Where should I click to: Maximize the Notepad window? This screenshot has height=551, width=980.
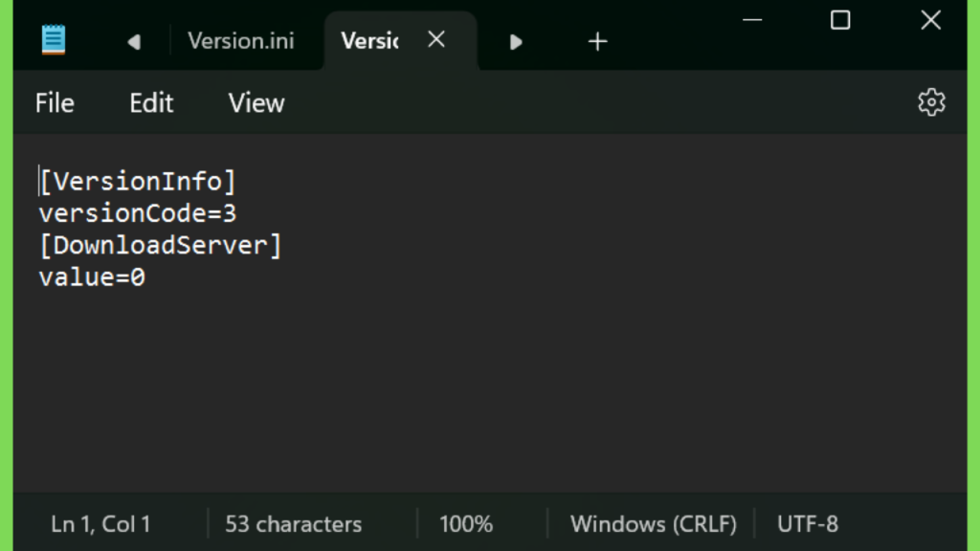840,20
